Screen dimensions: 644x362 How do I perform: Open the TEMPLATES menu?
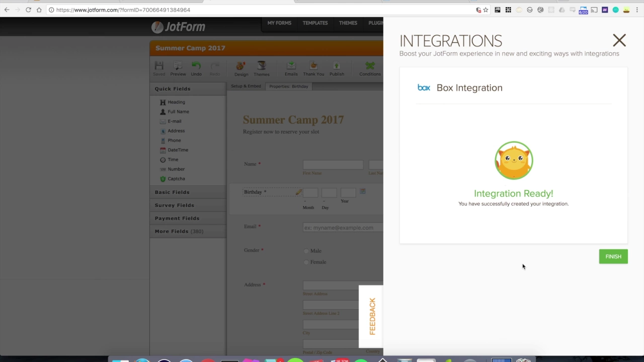[315, 23]
